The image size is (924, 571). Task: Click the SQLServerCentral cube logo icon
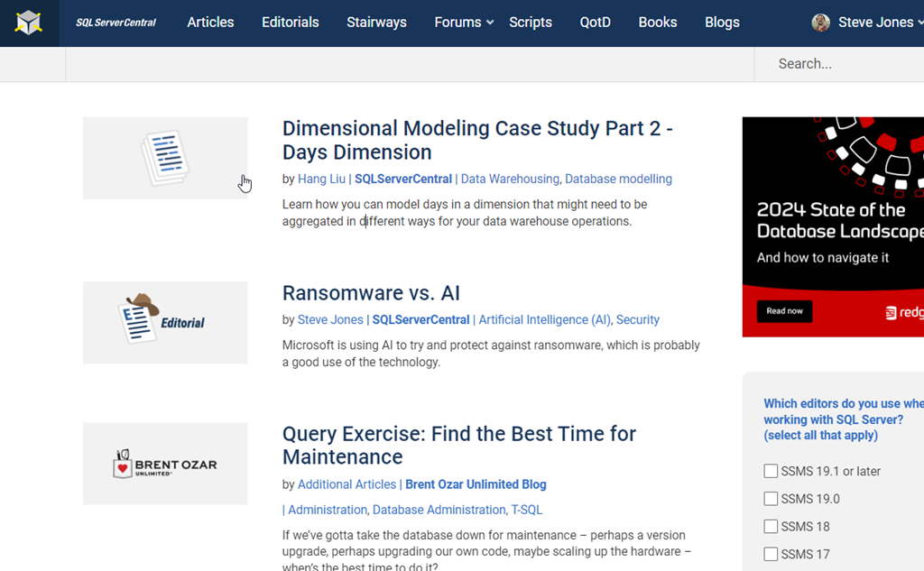29,23
